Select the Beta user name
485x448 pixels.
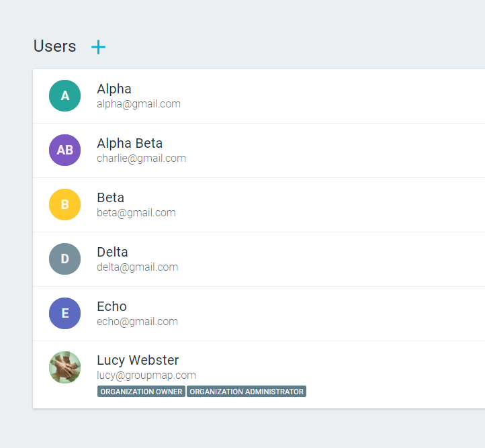[111, 197]
